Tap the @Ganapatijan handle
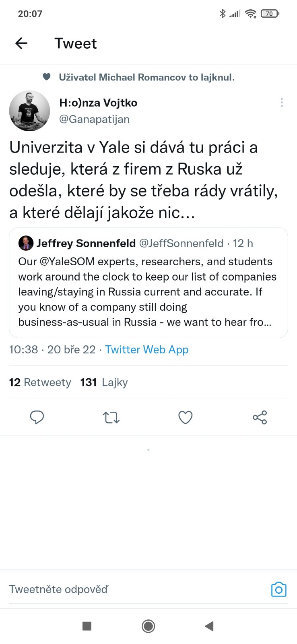Viewport: 297px width, 644px height. click(x=94, y=119)
